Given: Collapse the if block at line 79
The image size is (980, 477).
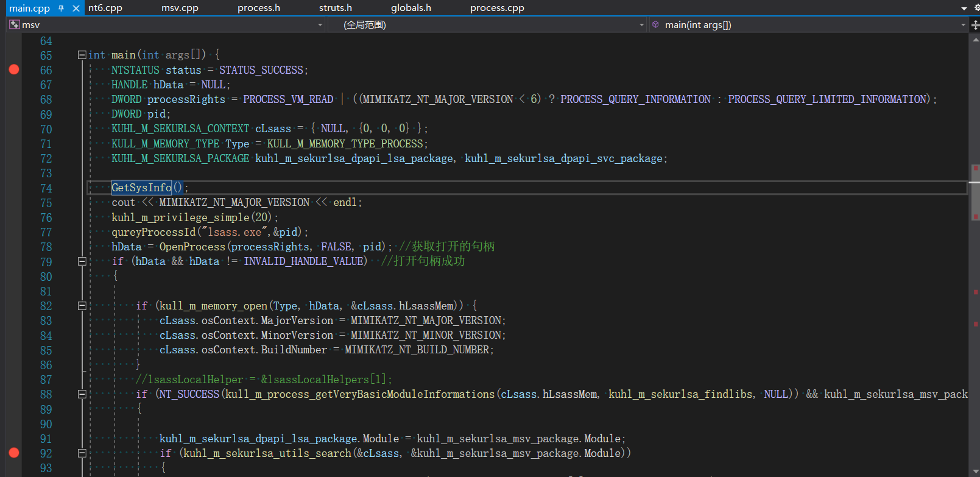Looking at the screenshot, I should click(82, 261).
